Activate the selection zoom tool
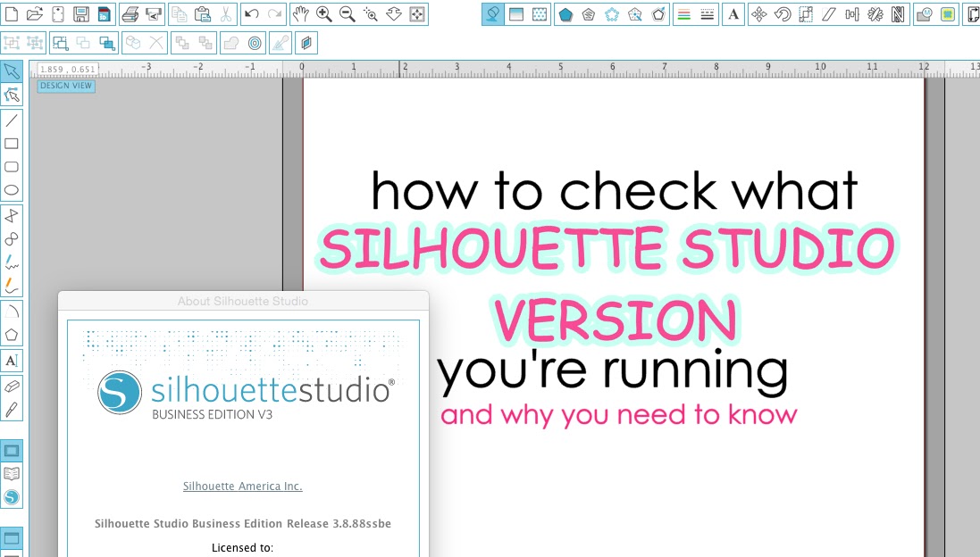Image resolution: width=980 pixels, height=557 pixels. [x=370, y=13]
